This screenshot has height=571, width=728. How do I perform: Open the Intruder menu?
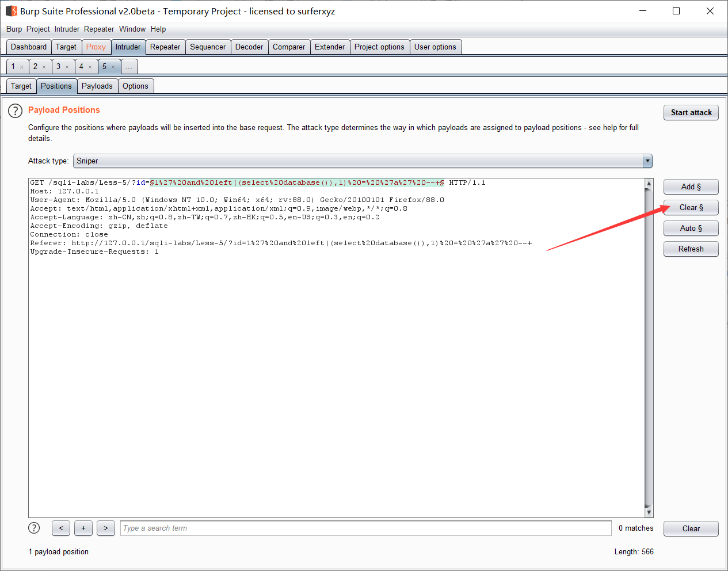pyautogui.click(x=67, y=29)
